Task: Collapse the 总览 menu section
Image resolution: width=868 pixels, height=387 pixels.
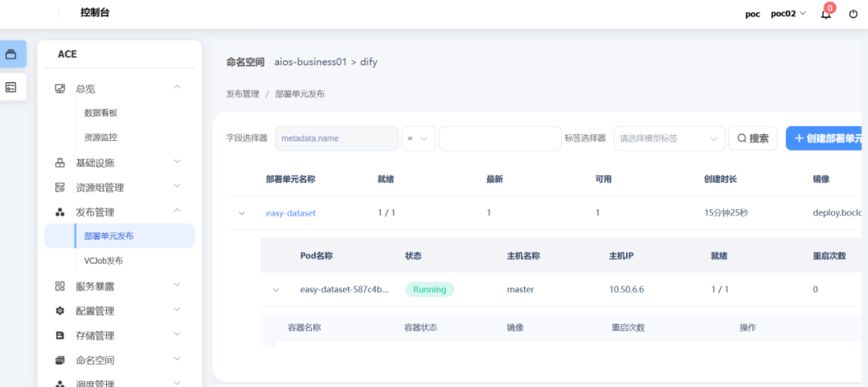Action: click(x=177, y=87)
